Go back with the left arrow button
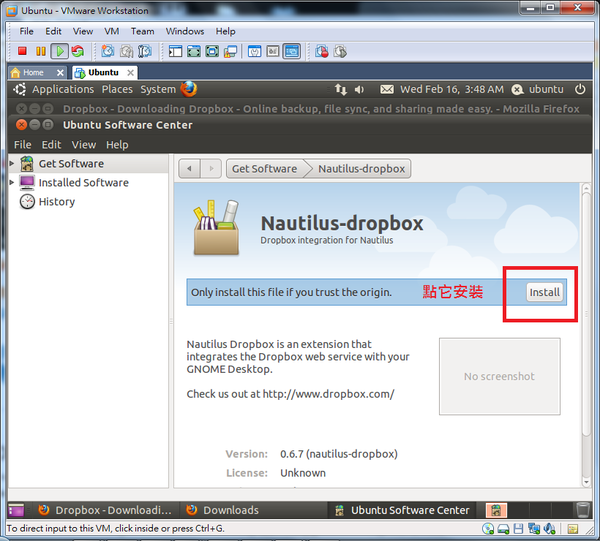Screen dimensions: 600x541 tap(189, 168)
